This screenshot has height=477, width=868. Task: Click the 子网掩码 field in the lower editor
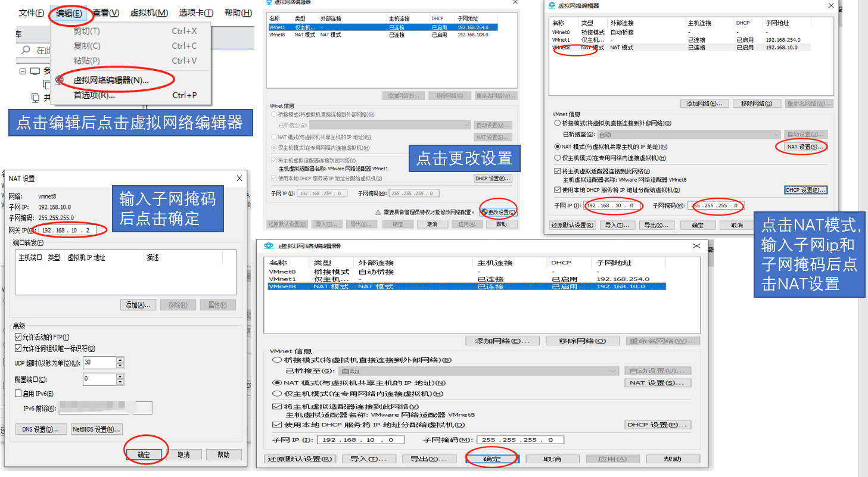[520, 440]
